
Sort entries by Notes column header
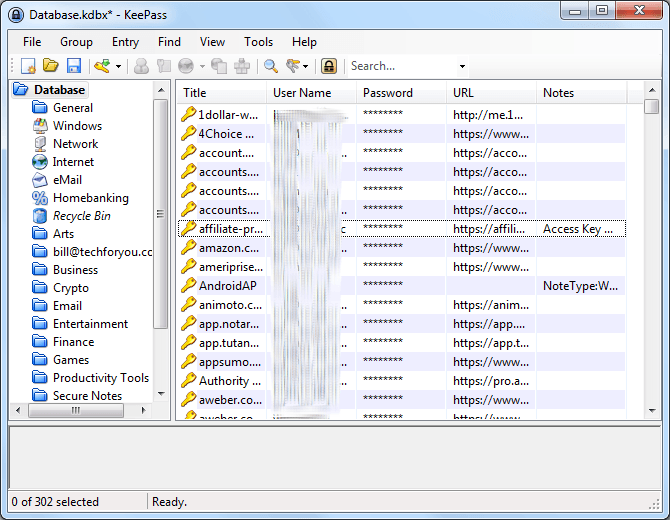pos(581,93)
